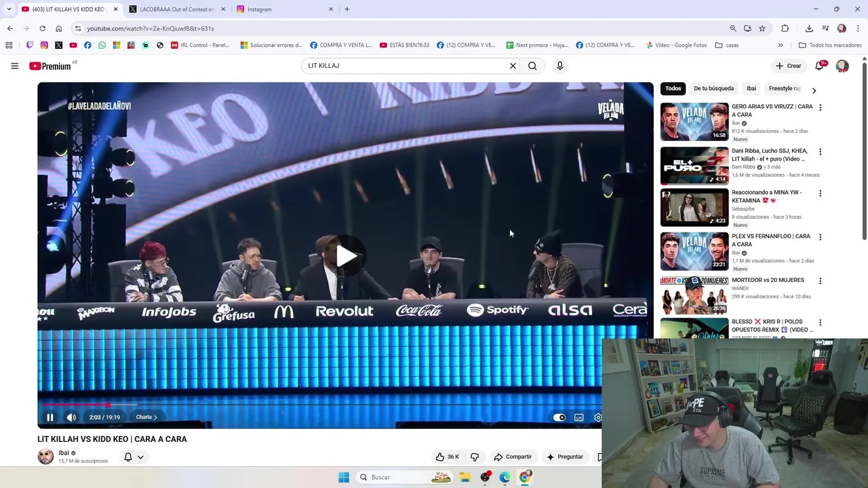Run search with the magnifying glass button
The width and height of the screenshot is (868, 488).
point(532,66)
